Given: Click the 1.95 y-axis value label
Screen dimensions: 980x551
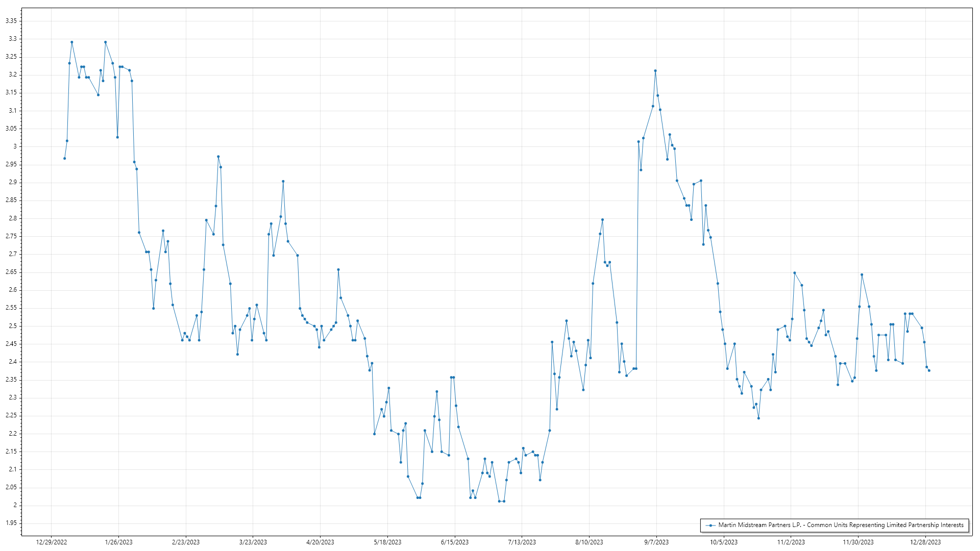Looking at the screenshot, I should 11,523.
